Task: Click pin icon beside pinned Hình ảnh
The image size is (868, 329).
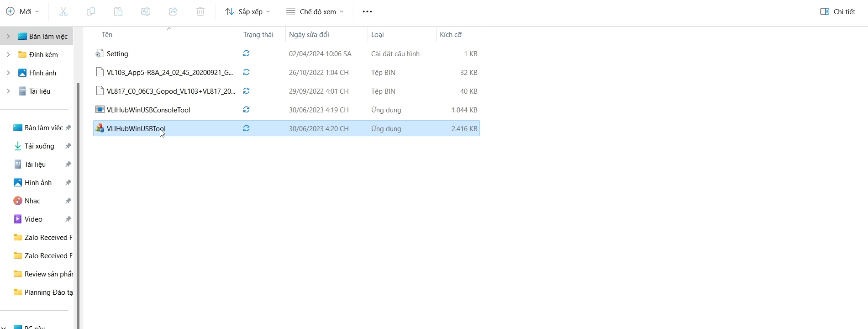Action: (68, 183)
